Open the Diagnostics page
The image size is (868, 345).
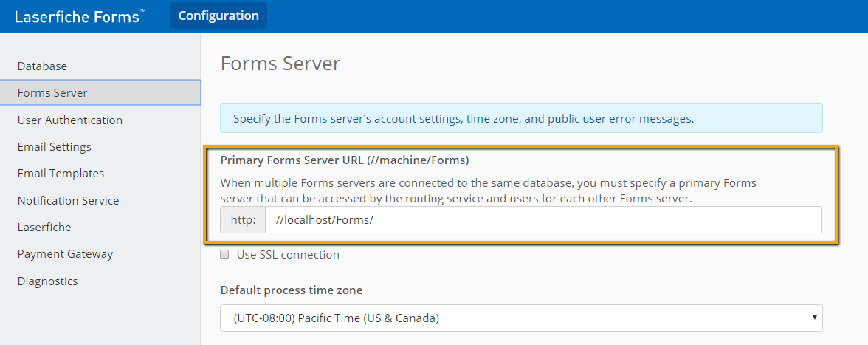(x=47, y=281)
